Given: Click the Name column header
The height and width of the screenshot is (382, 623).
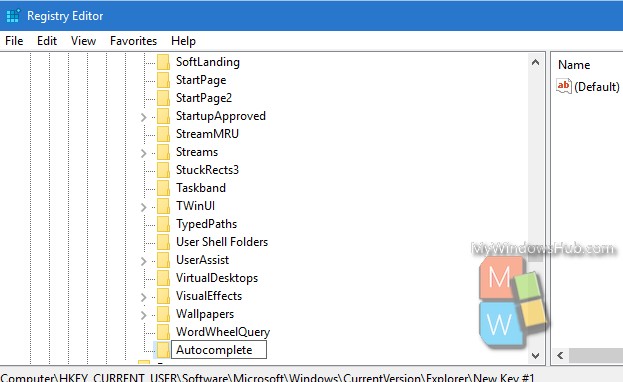Looking at the screenshot, I should coord(574,65).
